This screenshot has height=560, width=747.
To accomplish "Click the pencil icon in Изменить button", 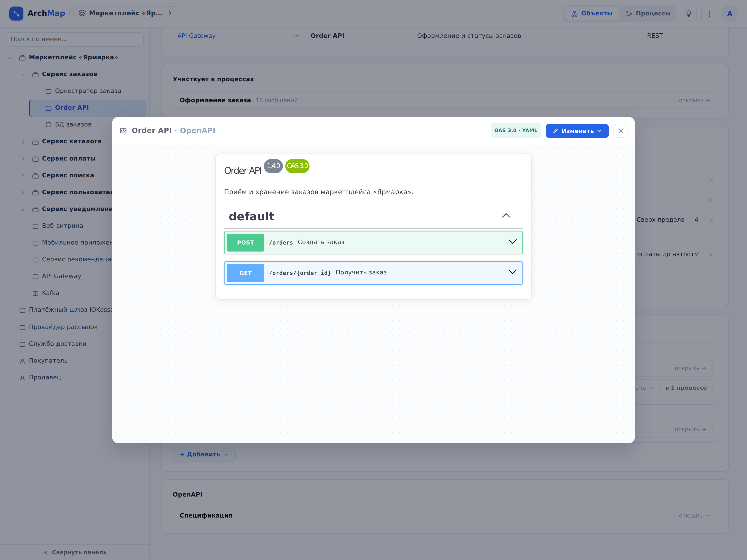I will 555,131.
